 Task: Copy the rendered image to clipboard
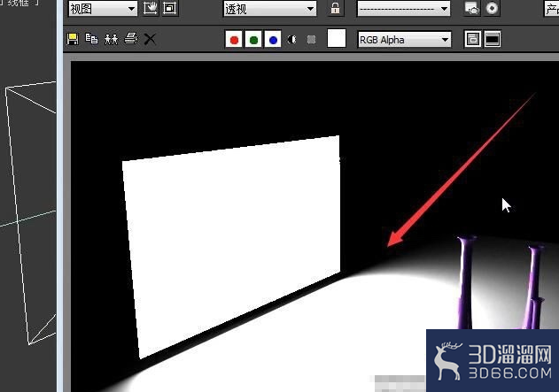[x=91, y=38]
